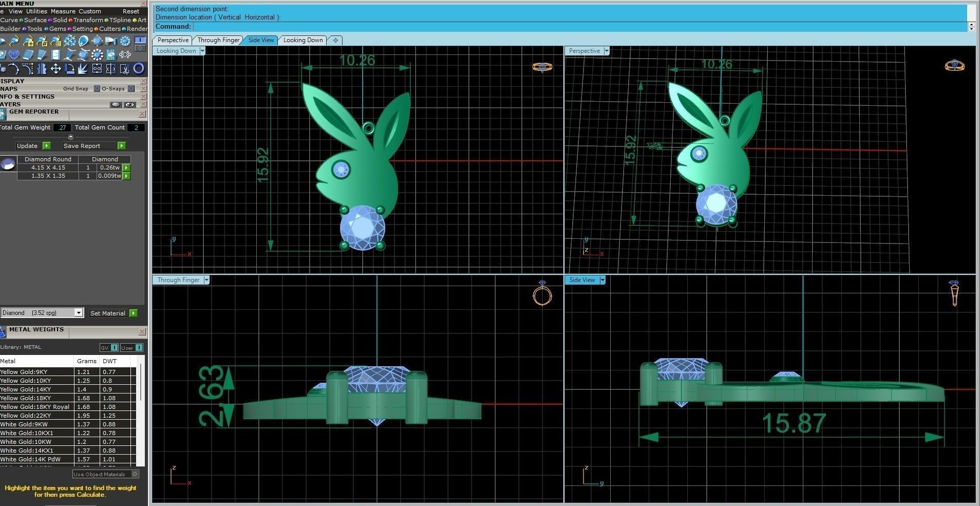Toggle the Layers eye visibility button
The width and height of the screenshot is (980, 506).
(130, 104)
